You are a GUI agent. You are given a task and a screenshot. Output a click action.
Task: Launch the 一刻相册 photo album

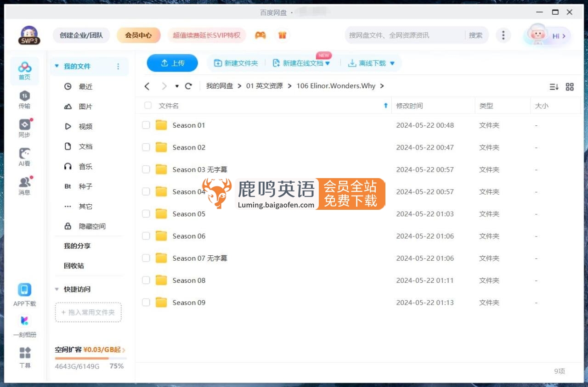pyautogui.click(x=24, y=325)
